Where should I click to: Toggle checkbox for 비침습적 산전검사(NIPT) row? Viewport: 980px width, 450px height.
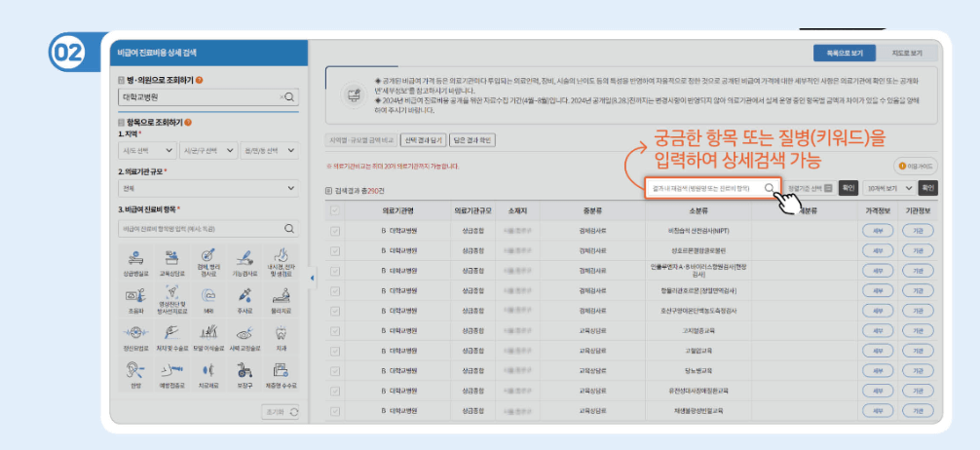point(335,231)
